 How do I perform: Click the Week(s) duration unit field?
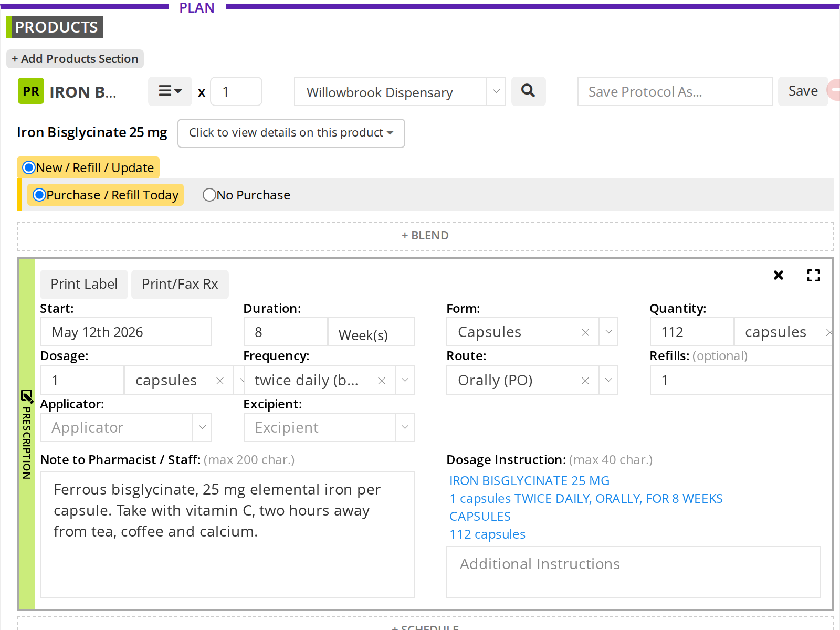[x=371, y=332]
